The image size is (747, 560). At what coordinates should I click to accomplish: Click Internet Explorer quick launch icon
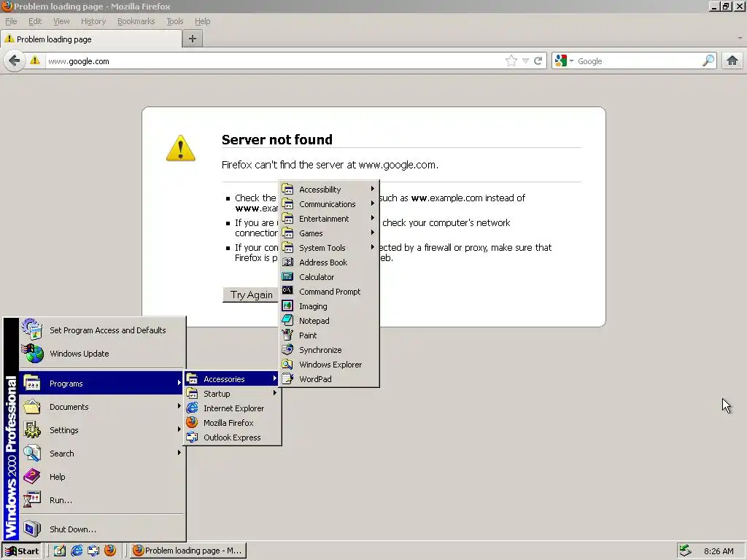pyautogui.click(x=76, y=551)
